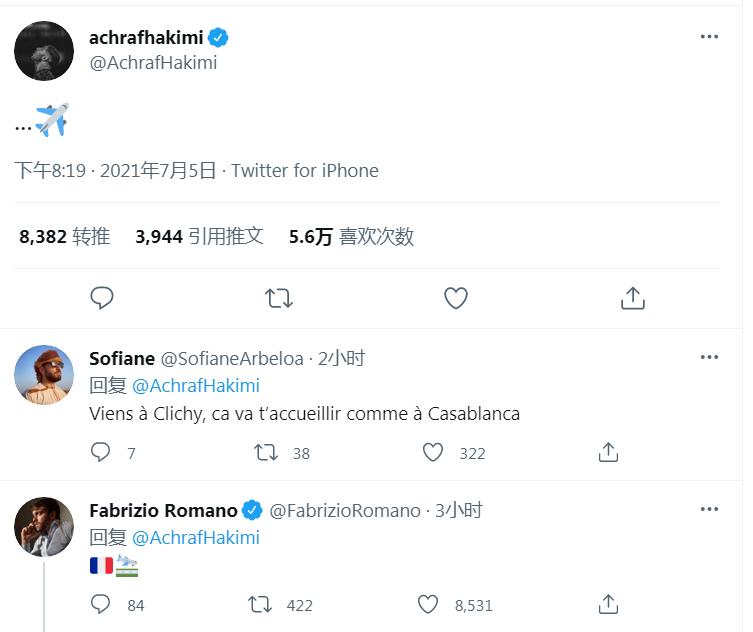Open achrafhakimi's profile picture
This screenshot has height=632, width=753.
(44, 51)
